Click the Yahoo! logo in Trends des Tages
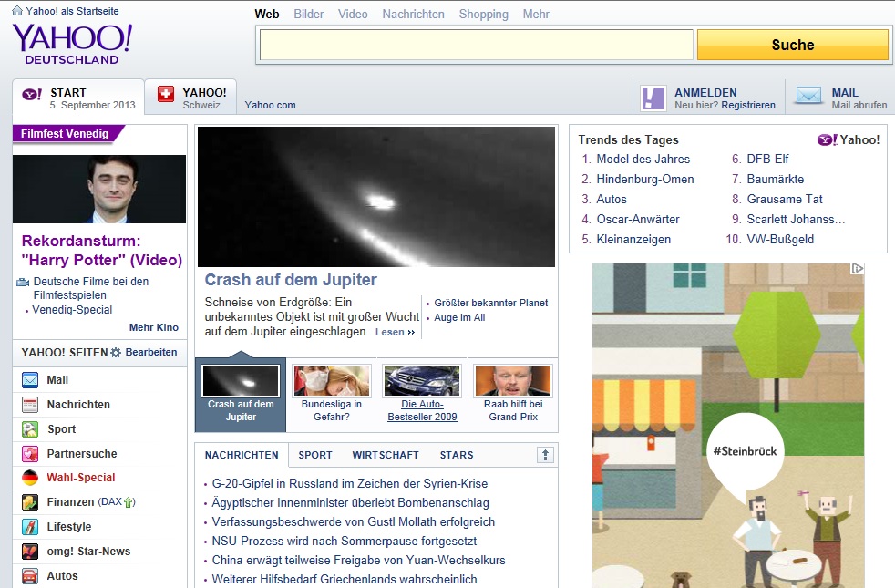Screen dimensions: 895x588 pyautogui.click(x=849, y=139)
